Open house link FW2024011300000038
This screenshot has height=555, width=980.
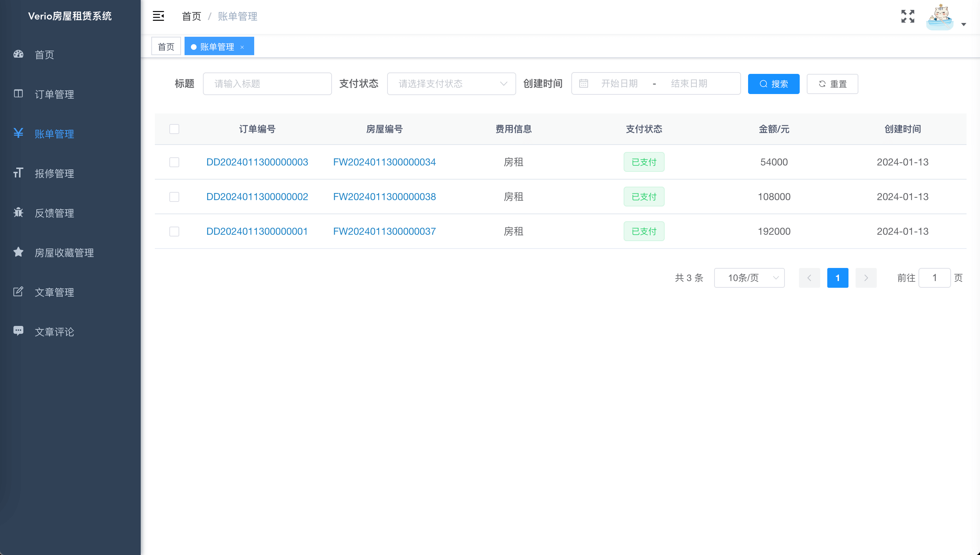[384, 197]
